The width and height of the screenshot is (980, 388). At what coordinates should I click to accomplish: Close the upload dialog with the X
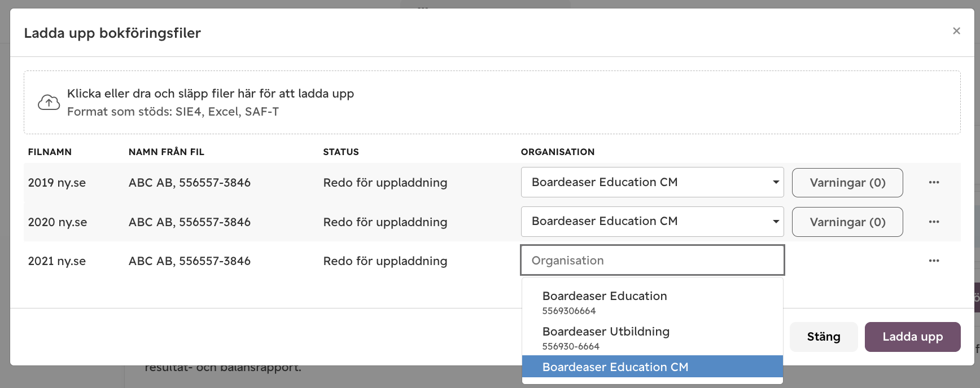click(x=956, y=31)
